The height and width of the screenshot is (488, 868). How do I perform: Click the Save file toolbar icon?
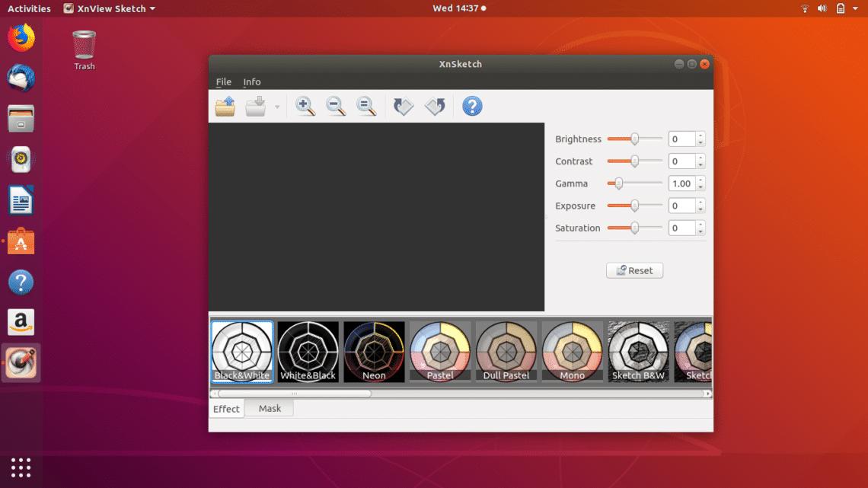click(x=257, y=106)
